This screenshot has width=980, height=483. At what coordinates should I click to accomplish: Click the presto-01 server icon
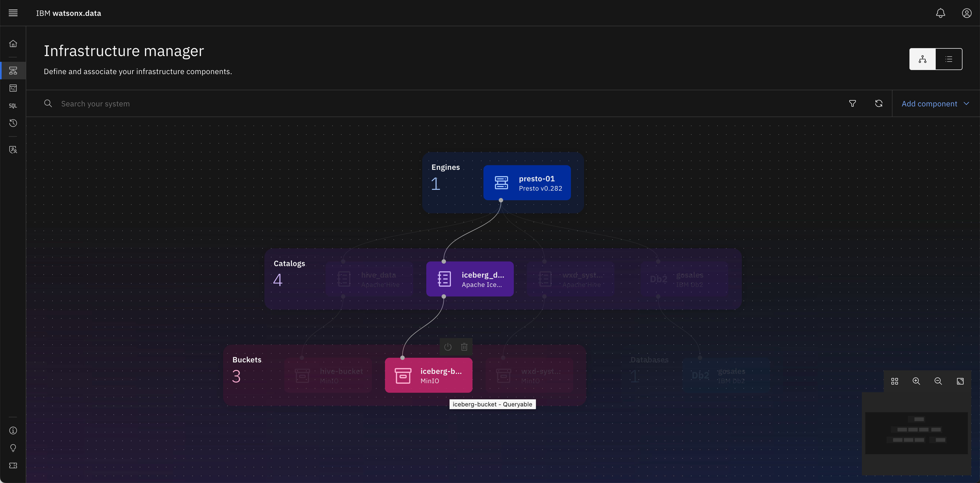(501, 183)
